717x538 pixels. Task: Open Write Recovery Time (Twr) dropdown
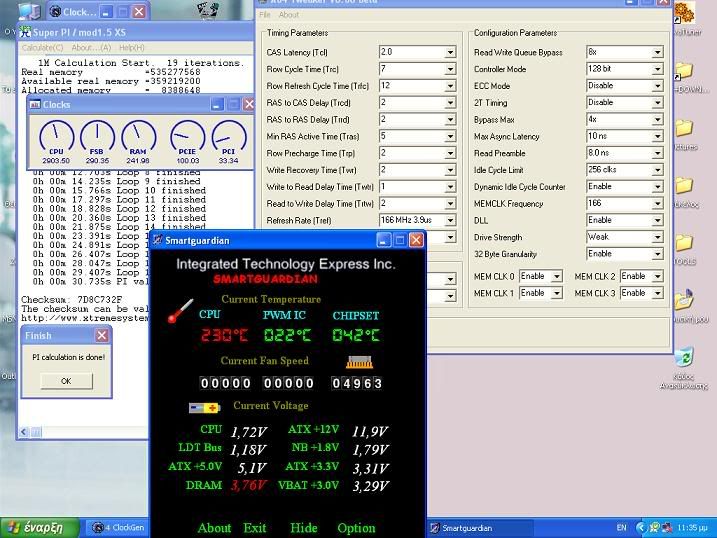(x=450, y=170)
